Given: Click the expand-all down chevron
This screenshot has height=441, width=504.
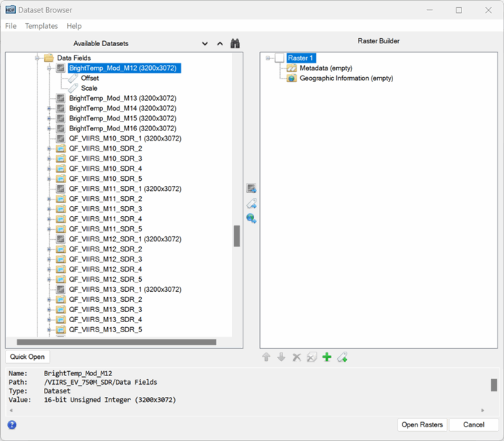Looking at the screenshot, I should click(x=205, y=43).
